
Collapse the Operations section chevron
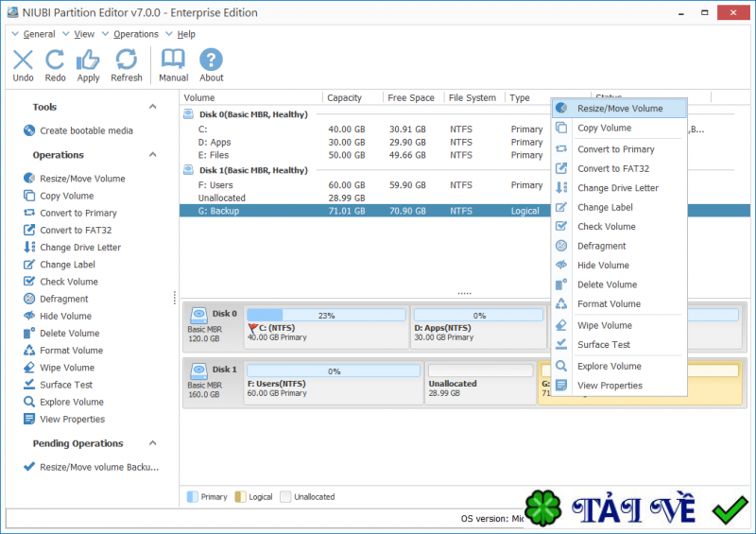click(153, 155)
